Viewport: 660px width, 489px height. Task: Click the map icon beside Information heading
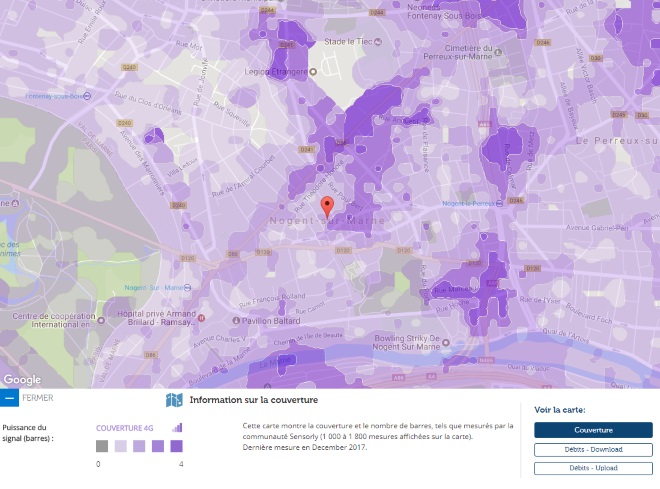174,401
